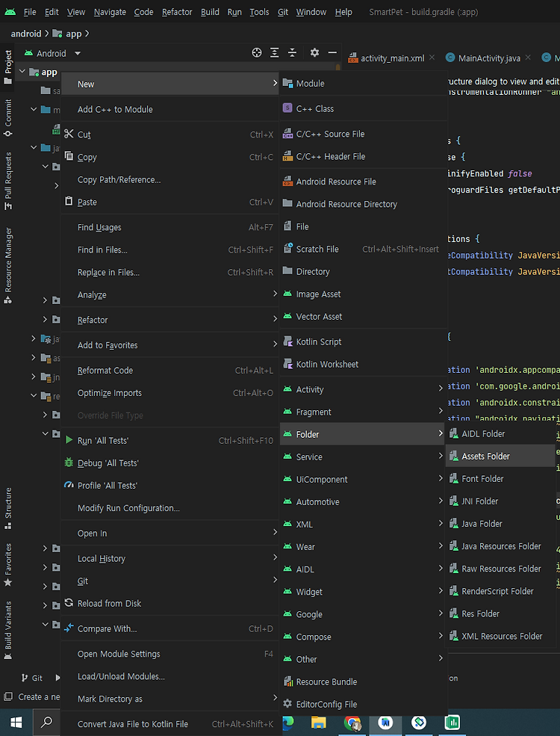Click the Image Asset android icon
The image size is (560, 736).
pos(288,294)
